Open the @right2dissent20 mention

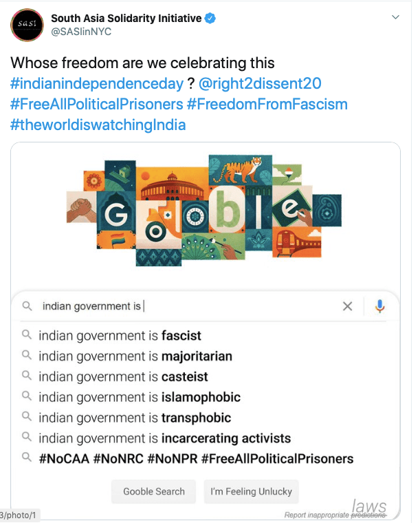259,84
